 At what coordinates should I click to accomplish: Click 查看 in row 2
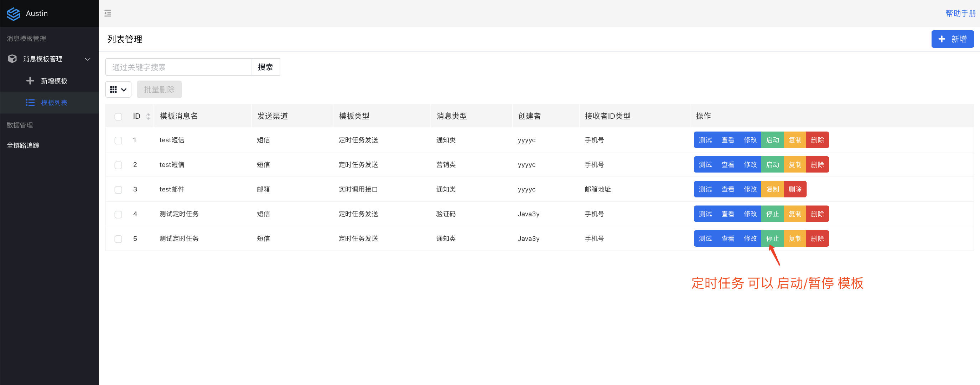click(x=727, y=164)
